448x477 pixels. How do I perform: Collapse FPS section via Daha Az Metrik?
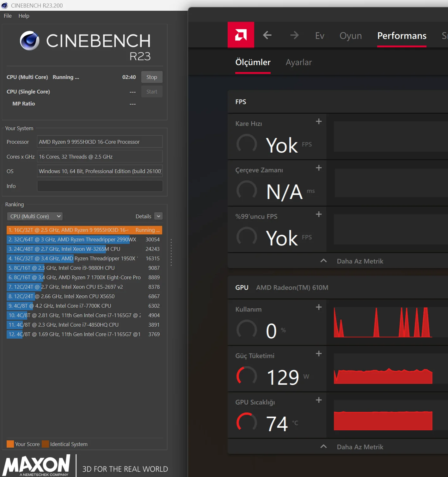tap(352, 261)
